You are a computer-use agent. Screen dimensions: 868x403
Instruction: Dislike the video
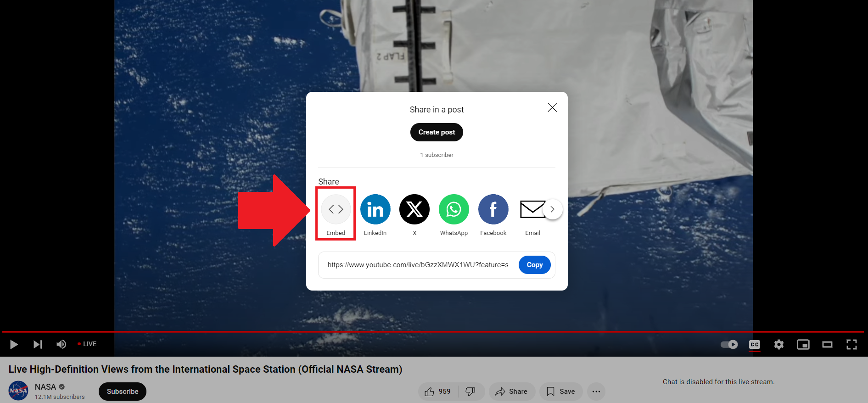(471, 392)
